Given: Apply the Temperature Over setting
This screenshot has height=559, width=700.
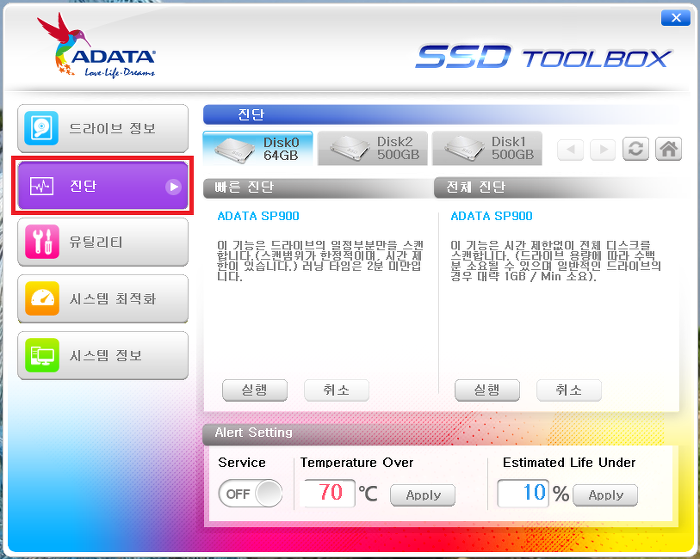Looking at the screenshot, I should click(x=423, y=495).
